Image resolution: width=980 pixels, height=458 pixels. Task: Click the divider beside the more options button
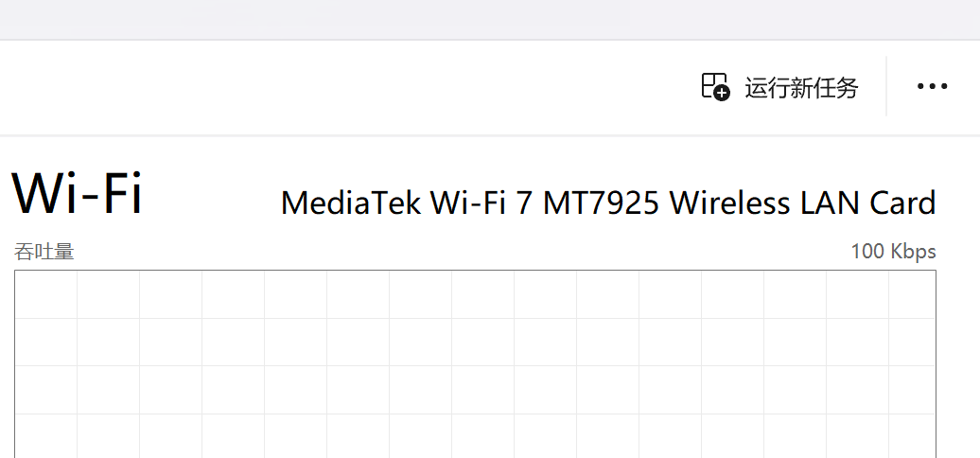(x=886, y=86)
